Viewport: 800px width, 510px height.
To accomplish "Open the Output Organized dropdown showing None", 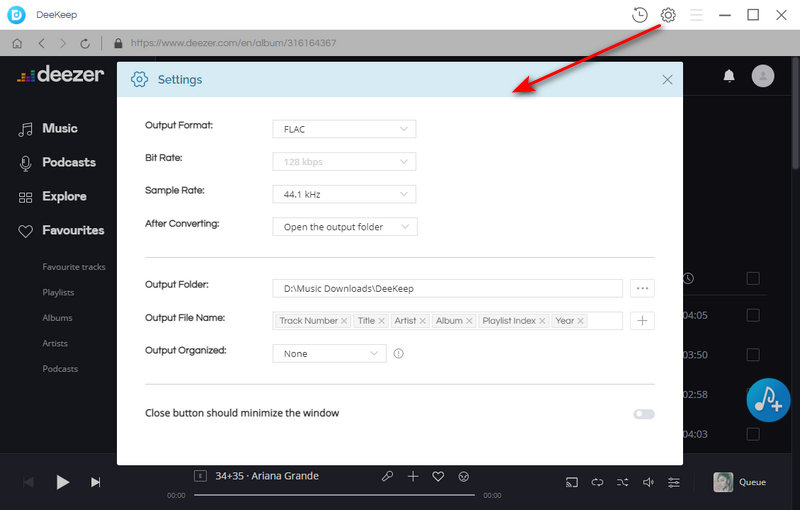I will 329,353.
